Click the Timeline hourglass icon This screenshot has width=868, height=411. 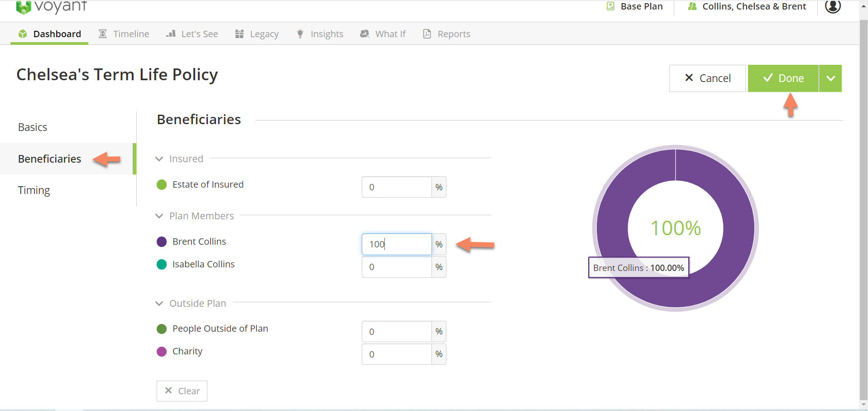103,34
